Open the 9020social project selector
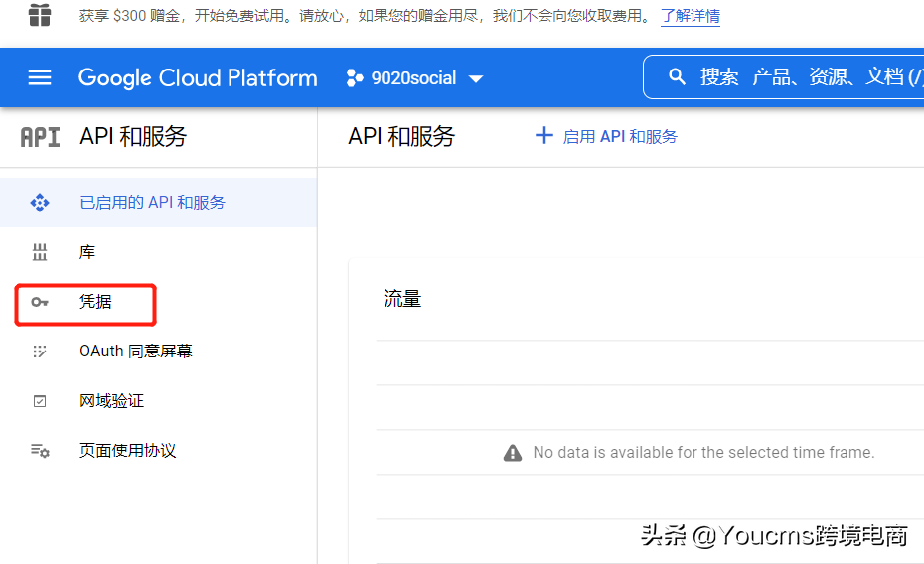The height and width of the screenshot is (564, 924). click(415, 77)
